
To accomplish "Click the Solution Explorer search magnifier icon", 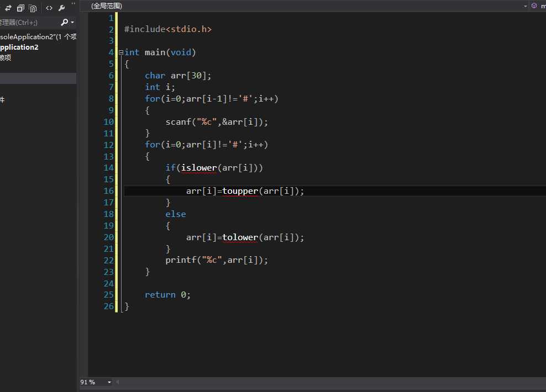I will click(64, 22).
